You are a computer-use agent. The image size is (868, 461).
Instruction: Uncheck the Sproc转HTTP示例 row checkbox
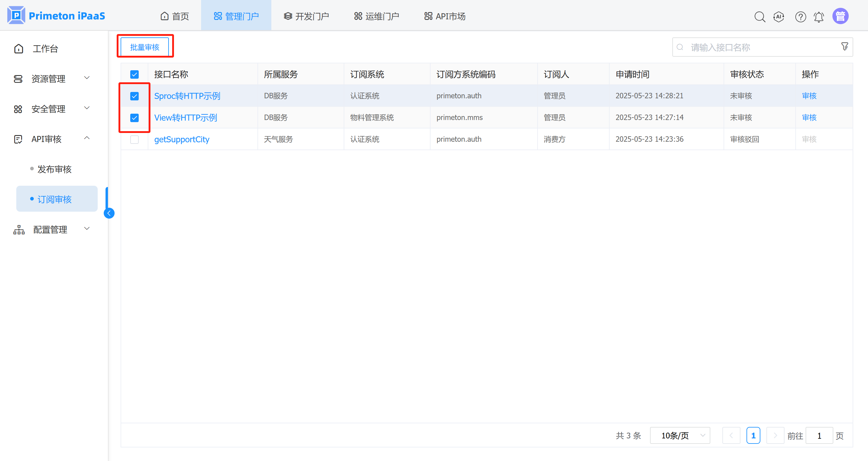point(134,96)
